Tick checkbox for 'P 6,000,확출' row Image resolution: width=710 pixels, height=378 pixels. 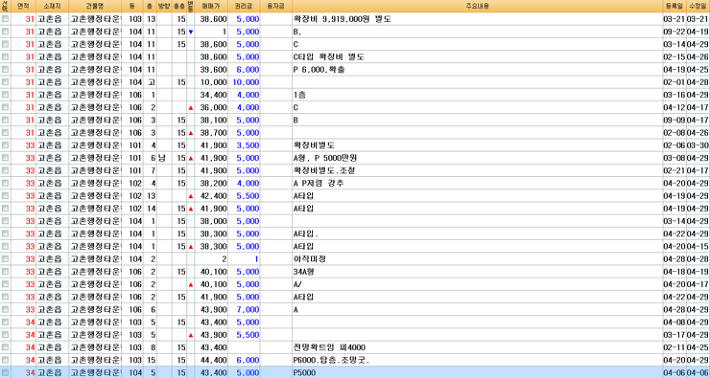(x=5, y=70)
